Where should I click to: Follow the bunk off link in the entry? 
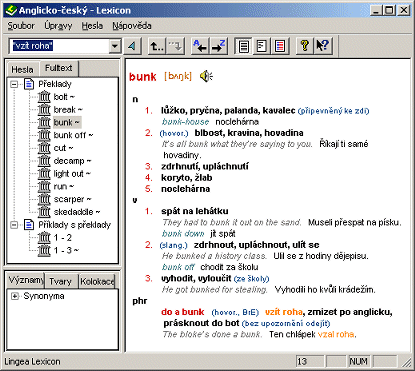coord(178,267)
